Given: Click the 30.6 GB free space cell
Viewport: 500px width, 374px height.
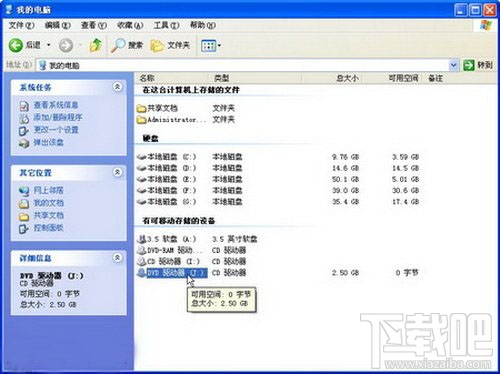Looking at the screenshot, I should coord(405,190).
